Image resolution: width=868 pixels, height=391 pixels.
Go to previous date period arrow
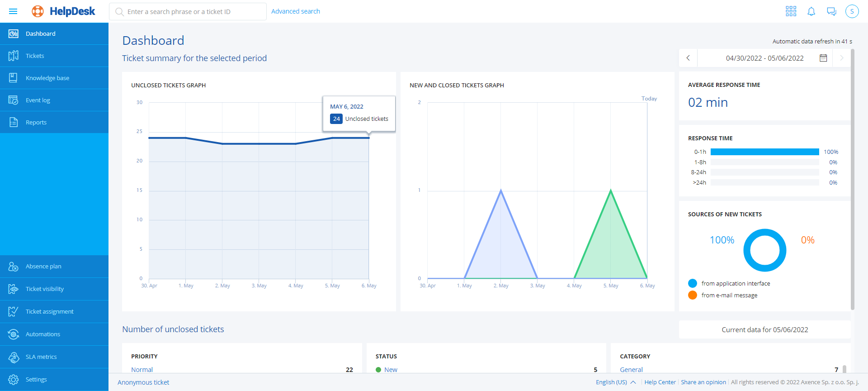(688, 58)
